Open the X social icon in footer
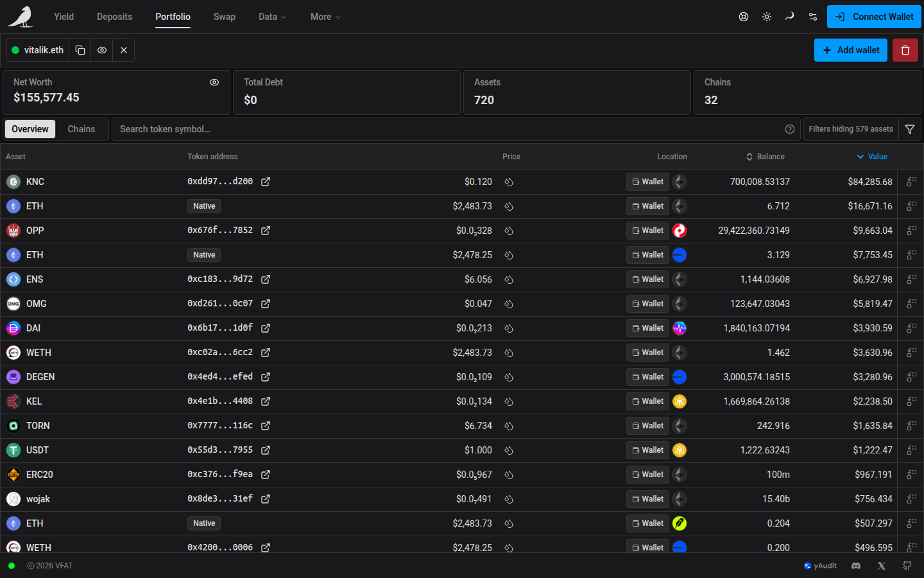Screen dimensions: 924x578 [x=882, y=566]
